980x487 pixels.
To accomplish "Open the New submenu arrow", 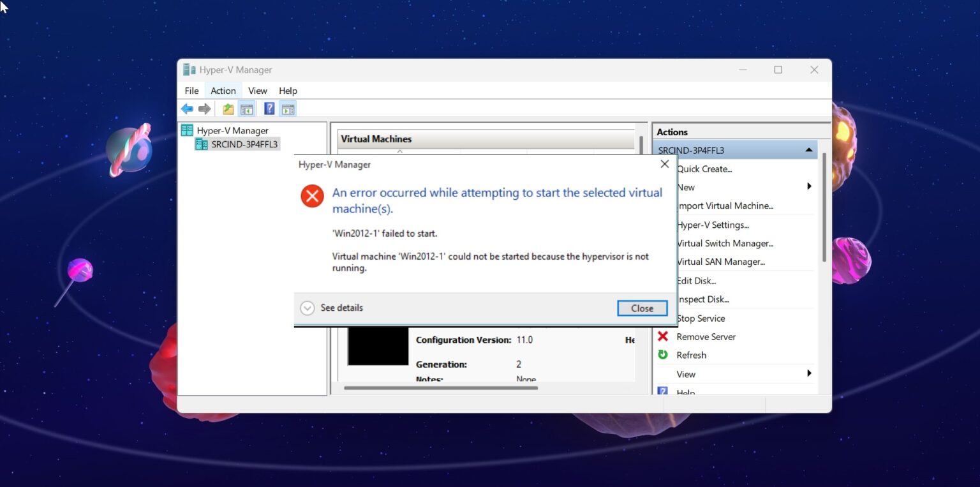I will pos(809,187).
